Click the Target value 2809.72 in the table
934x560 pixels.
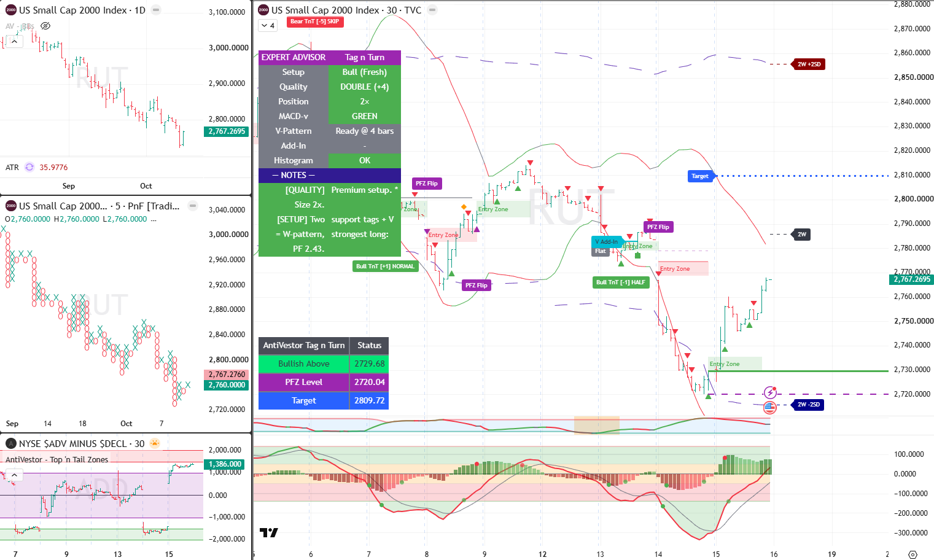coord(369,400)
